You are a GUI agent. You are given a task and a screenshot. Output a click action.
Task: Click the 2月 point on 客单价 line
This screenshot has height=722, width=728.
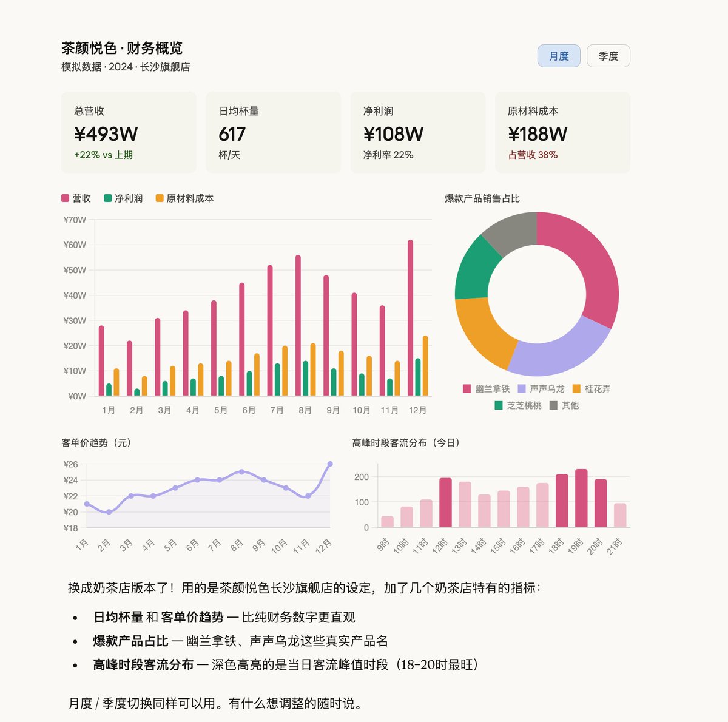click(x=109, y=512)
